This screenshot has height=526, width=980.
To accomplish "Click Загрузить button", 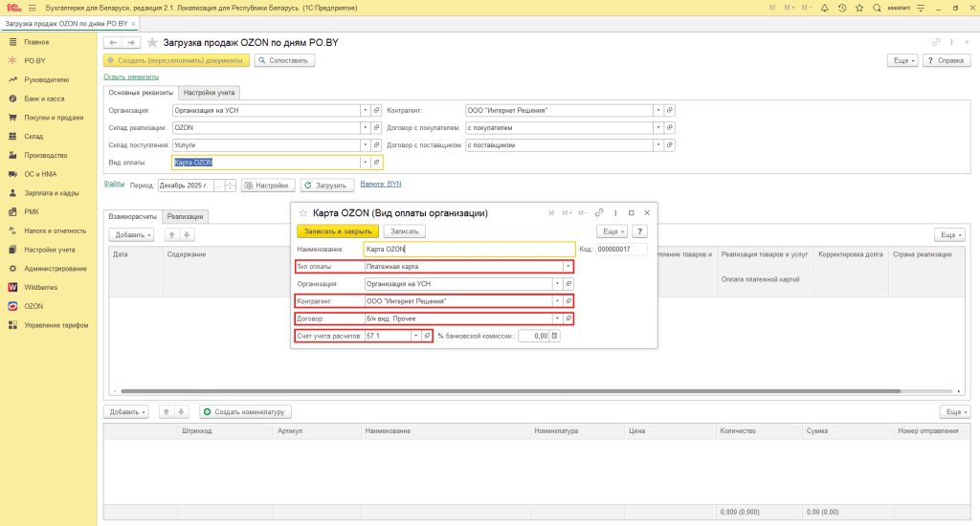I will tap(327, 186).
